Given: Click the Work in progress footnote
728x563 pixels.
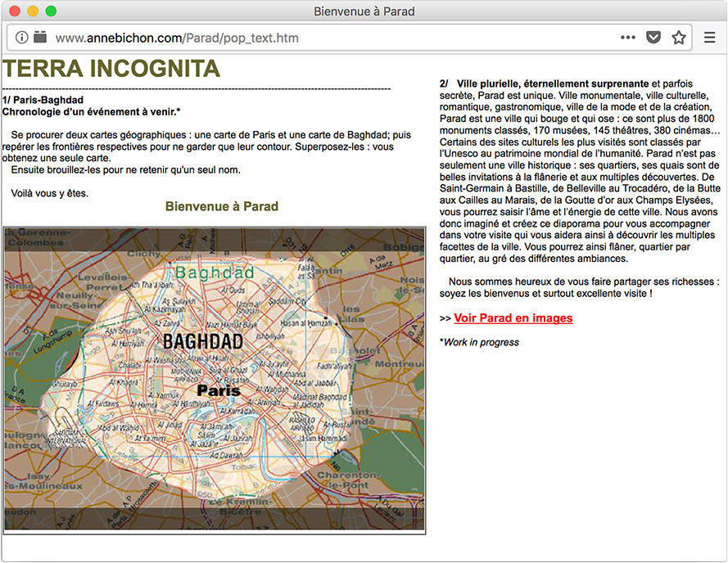Looking at the screenshot, I should coord(479,342).
